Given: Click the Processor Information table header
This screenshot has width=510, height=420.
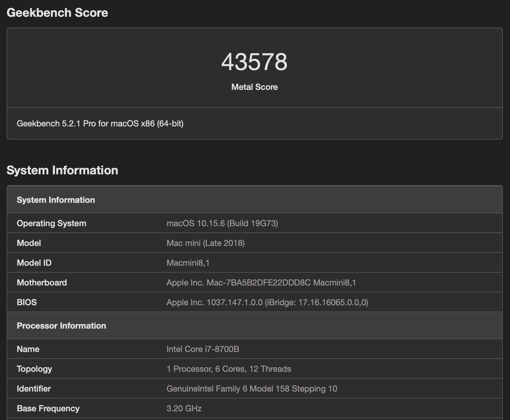Looking at the screenshot, I should point(254,326).
